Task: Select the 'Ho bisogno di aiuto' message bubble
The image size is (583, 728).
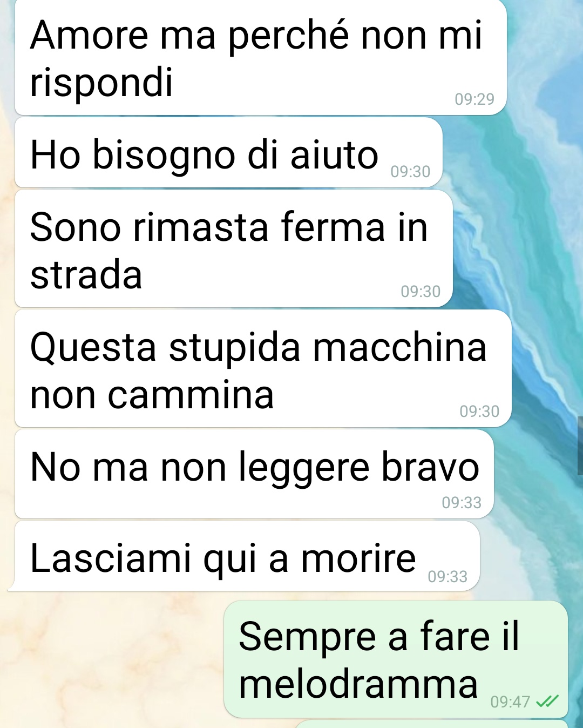Action: [x=229, y=153]
